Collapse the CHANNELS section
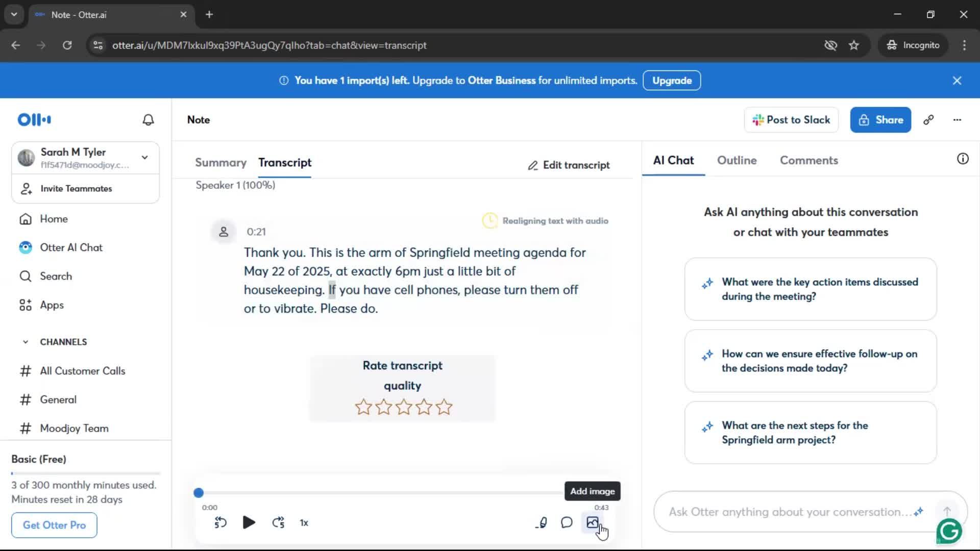Screen dimensions: 980x551 pyautogui.click(x=26, y=342)
